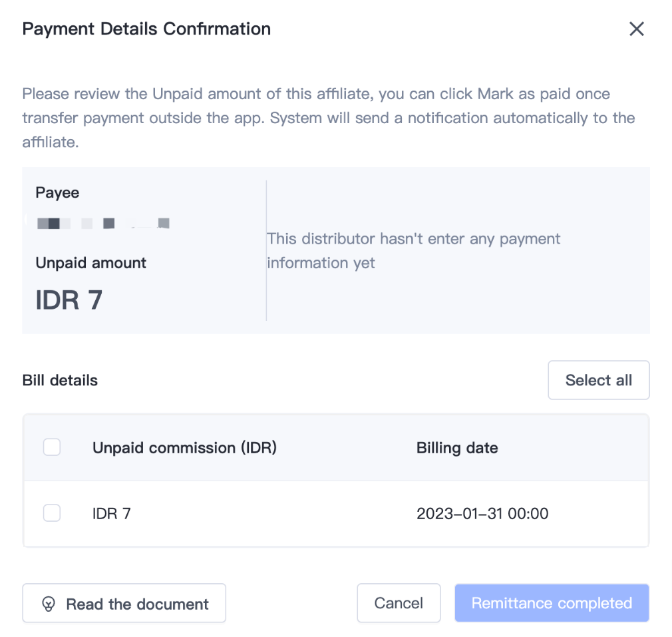672x637 pixels.
Task: Click the Bill details section label
Action: click(x=60, y=381)
